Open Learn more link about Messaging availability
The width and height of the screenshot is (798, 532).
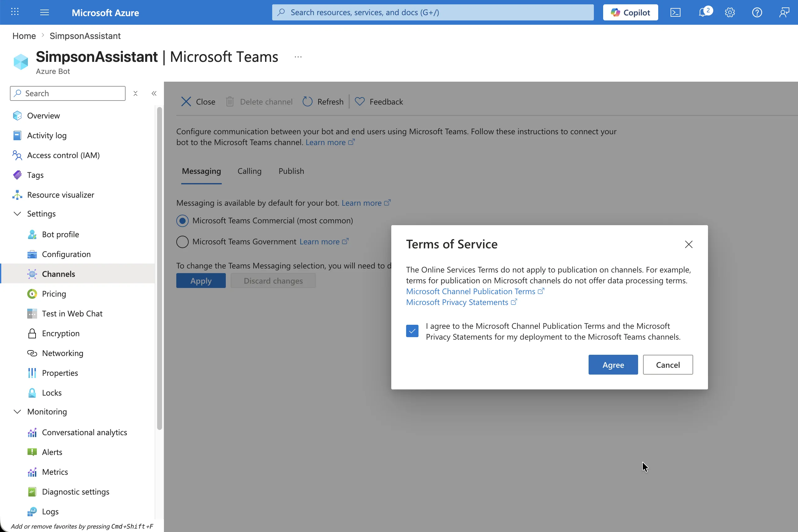click(366, 203)
